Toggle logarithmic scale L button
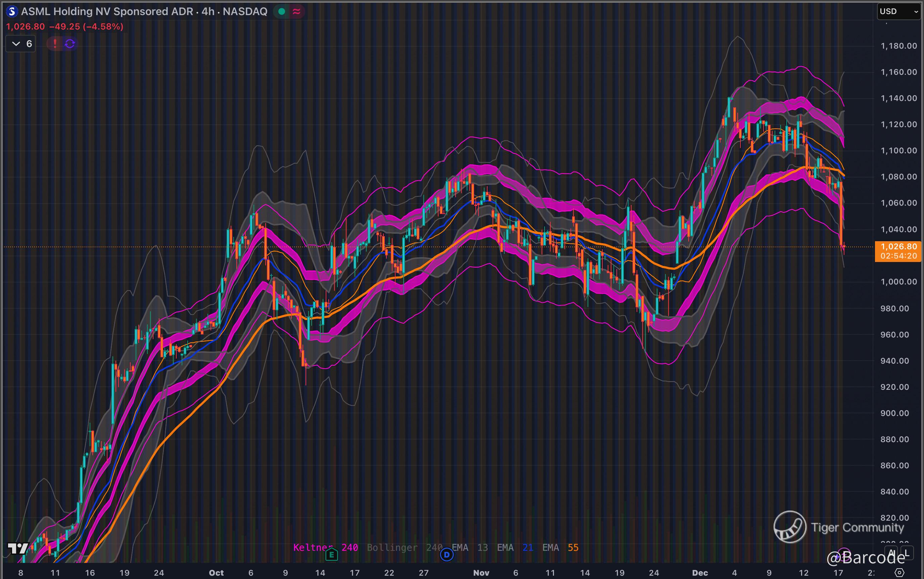This screenshot has width=924, height=579. pos(907,553)
